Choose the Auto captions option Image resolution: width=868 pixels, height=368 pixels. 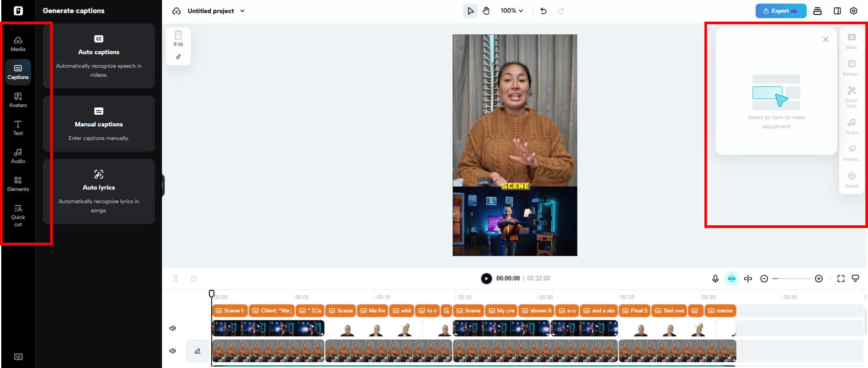[x=99, y=56]
